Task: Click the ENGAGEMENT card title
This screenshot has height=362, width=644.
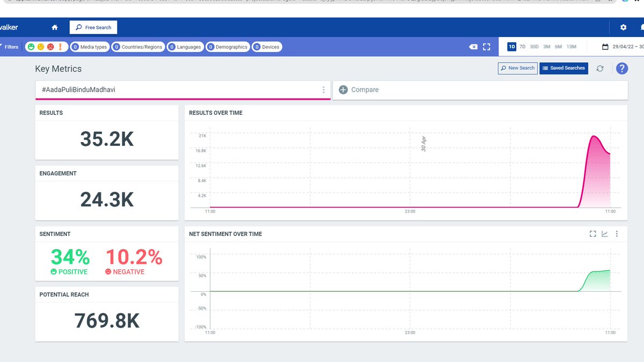Action: [x=58, y=173]
